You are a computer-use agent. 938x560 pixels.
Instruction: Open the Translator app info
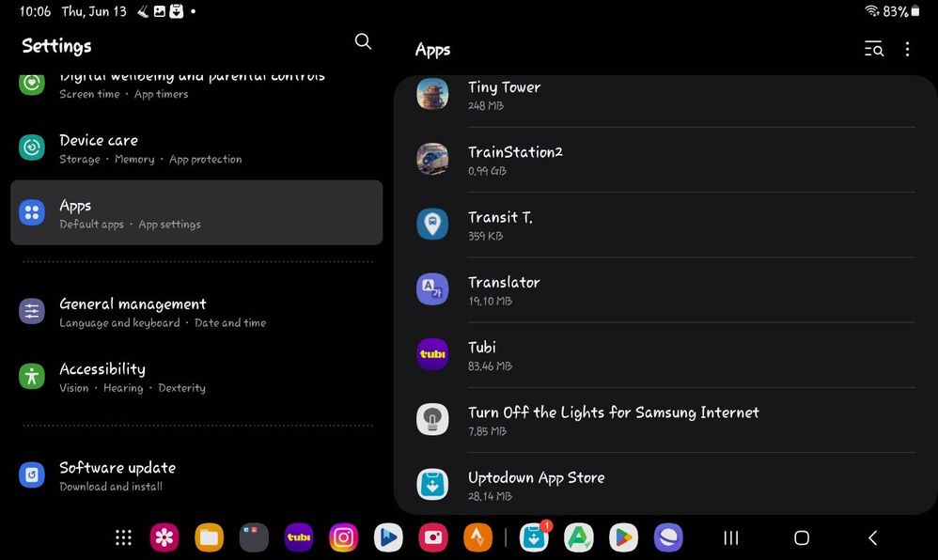[665, 289]
